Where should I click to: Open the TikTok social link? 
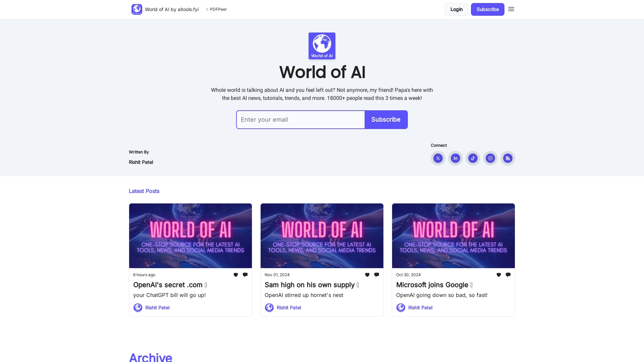click(473, 158)
